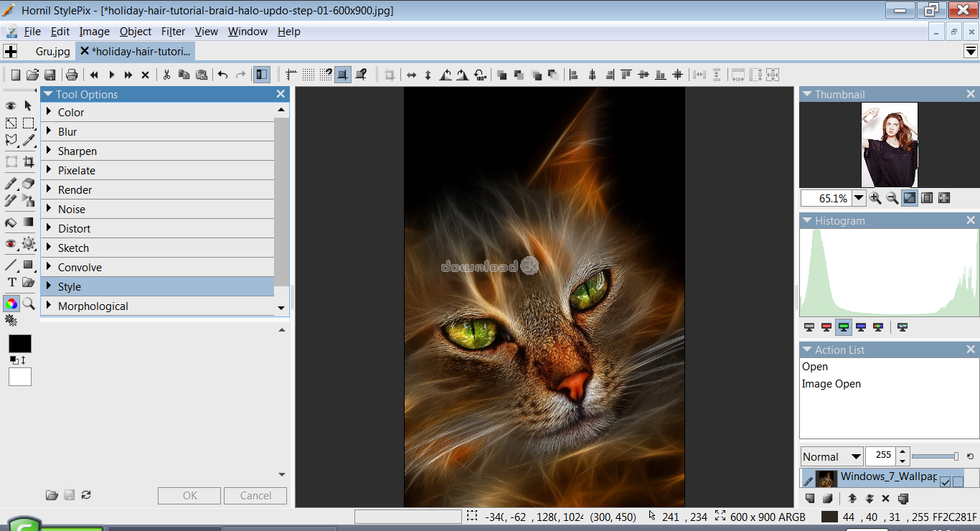
Task: Click the Copy icon in the toolbar
Action: pyautogui.click(x=184, y=75)
